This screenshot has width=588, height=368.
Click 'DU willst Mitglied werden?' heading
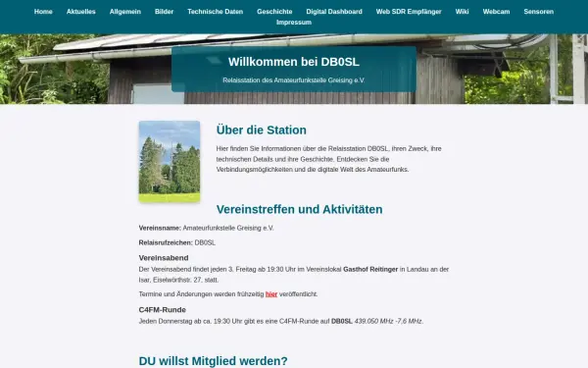[213, 361]
